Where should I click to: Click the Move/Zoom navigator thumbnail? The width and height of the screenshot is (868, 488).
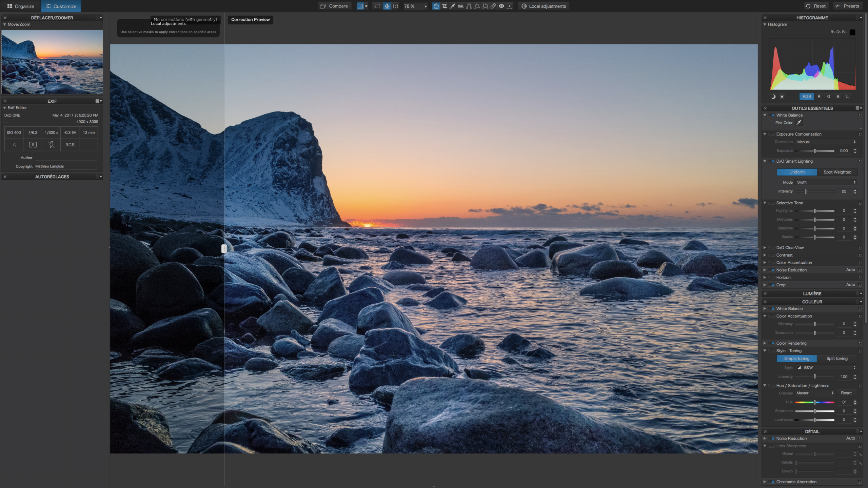(52, 62)
